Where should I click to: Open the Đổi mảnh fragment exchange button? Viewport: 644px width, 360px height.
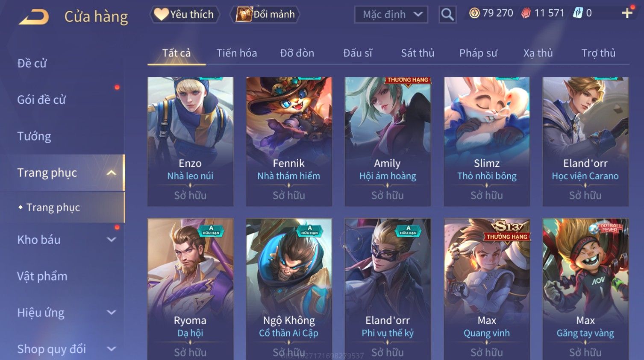click(265, 15)
